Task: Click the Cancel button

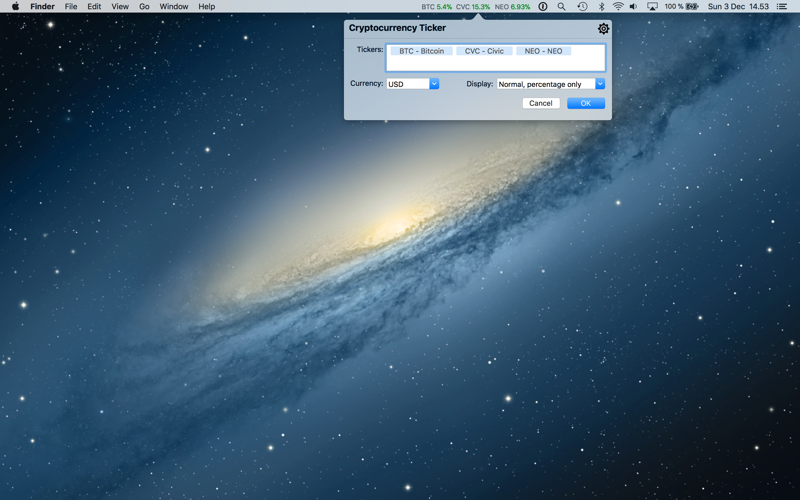Action: click(x=541, y=103)
